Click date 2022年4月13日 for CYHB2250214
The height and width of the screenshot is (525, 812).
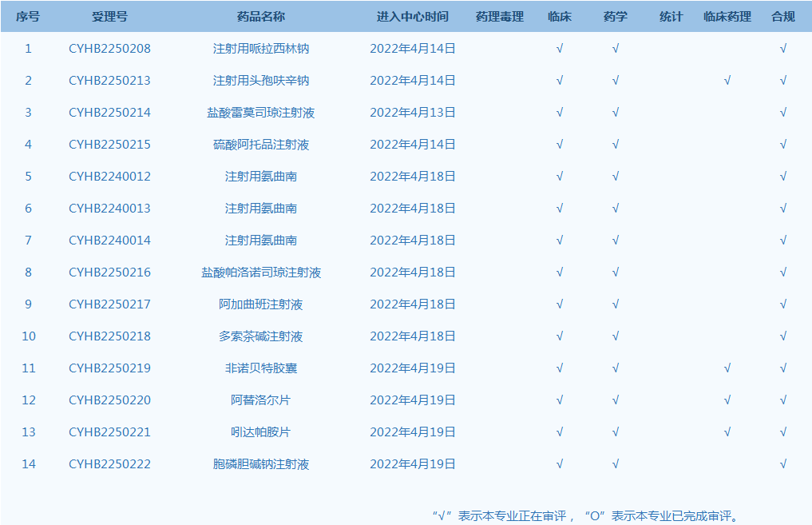(x=413, y=113)
